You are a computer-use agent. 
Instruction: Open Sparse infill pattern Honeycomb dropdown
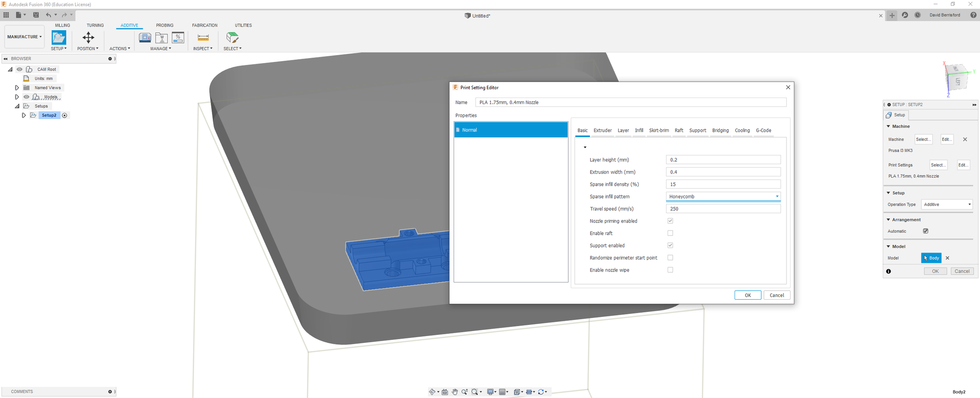[723, 196]
